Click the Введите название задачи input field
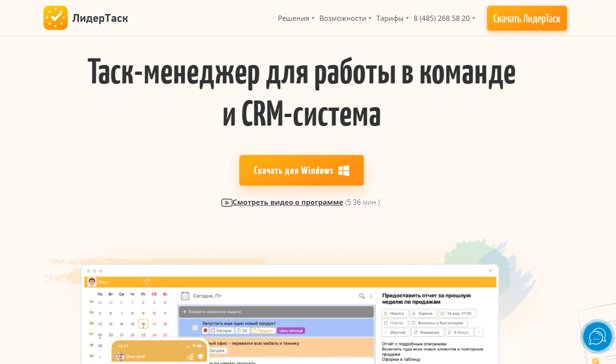Screen dimensions: 616x364 coord(276,311)
